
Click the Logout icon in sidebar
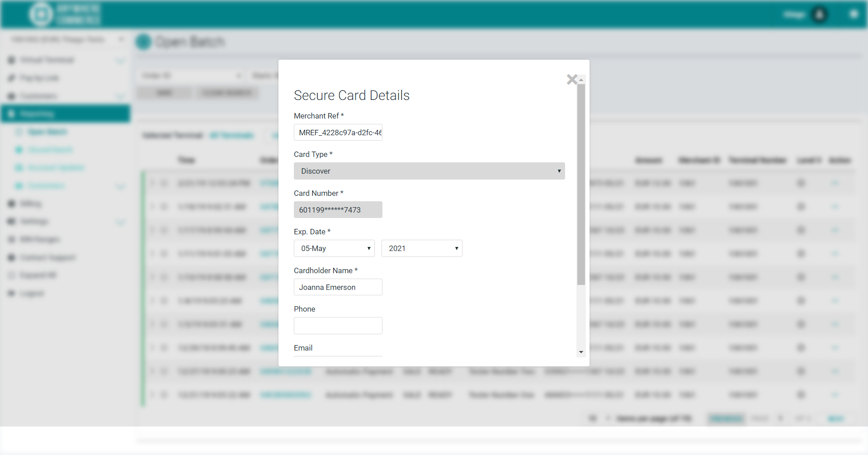tap(12, 293)
